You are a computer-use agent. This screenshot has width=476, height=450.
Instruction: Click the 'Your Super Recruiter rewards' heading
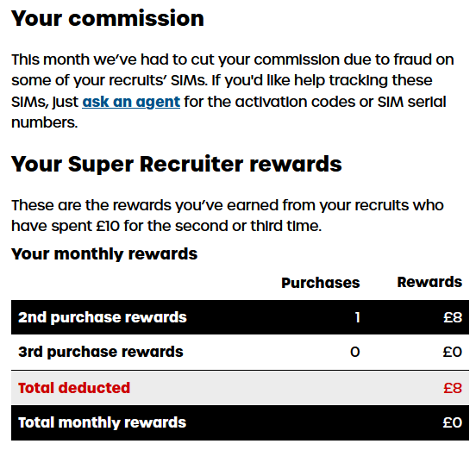tap(177, 164)
